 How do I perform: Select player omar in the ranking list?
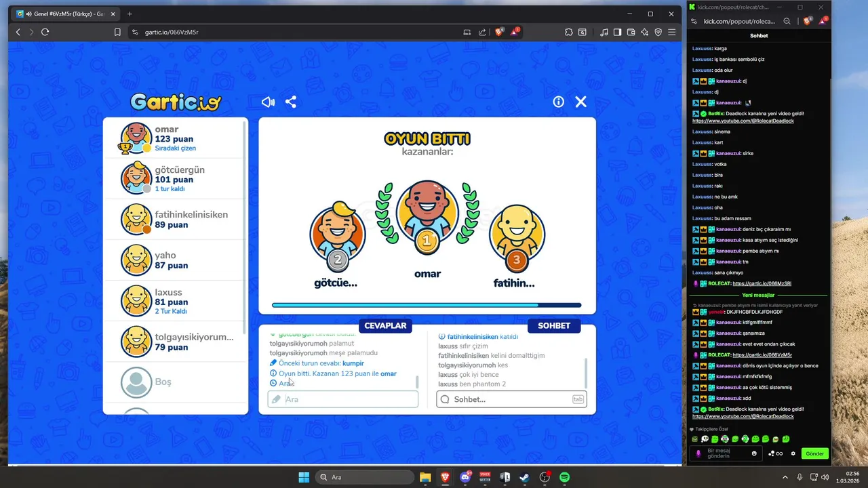[x=175, y=138]
